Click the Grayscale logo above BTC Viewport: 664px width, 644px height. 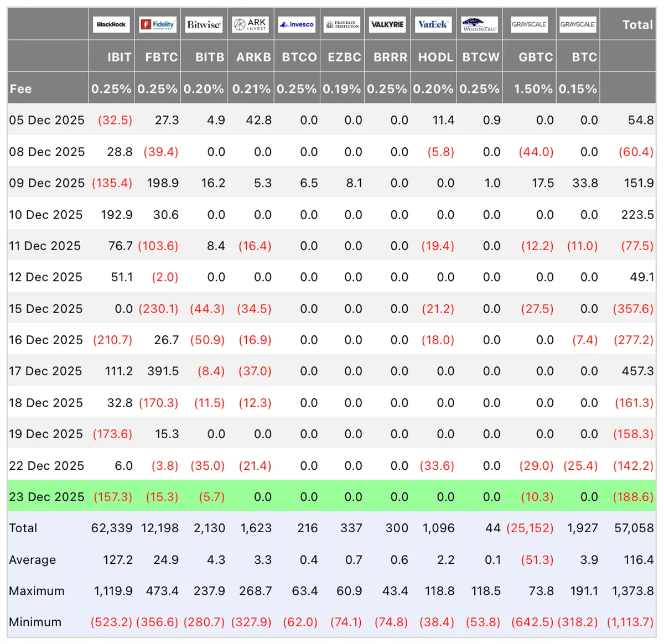click(578, 24)
